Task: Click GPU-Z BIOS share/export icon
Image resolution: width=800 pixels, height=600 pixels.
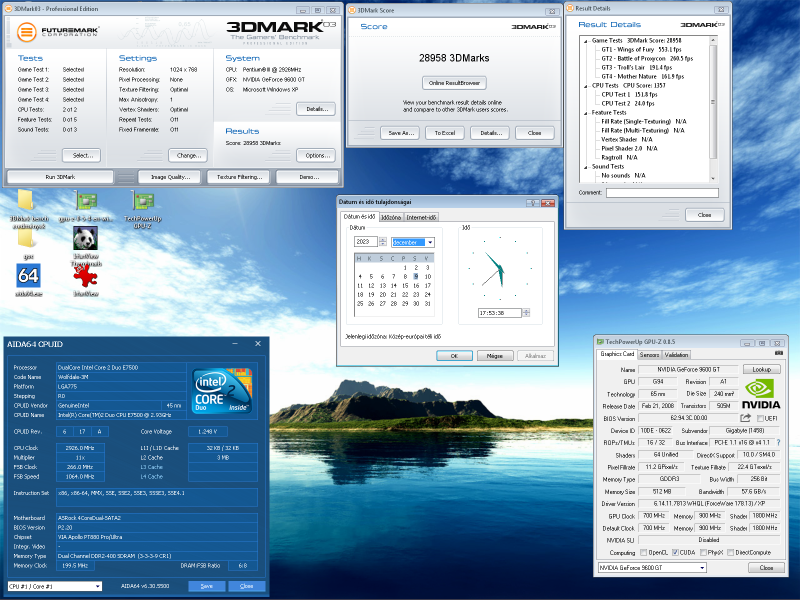Action: (745, 418)
